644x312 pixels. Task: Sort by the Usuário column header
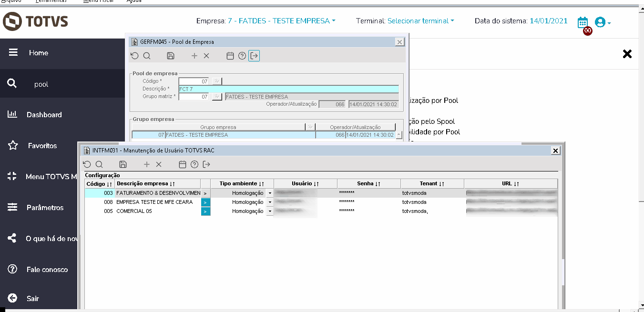tap(305, 184)
